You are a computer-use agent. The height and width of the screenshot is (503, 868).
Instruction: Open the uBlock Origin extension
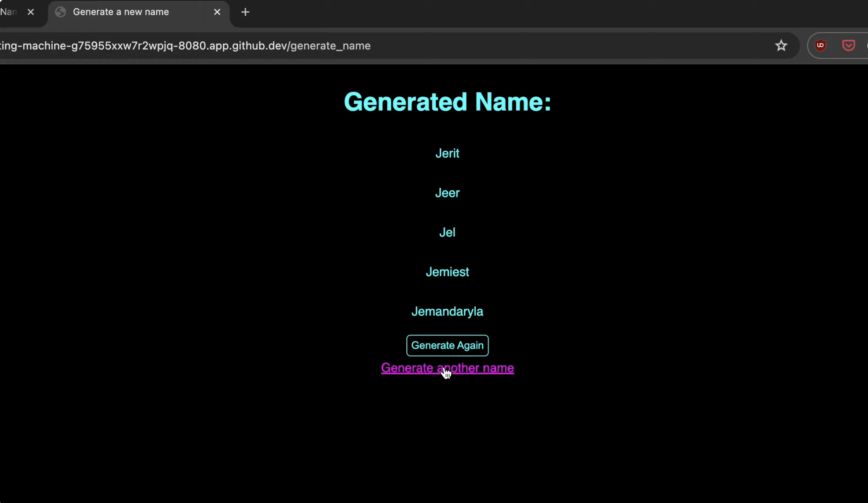coord(820,46)
